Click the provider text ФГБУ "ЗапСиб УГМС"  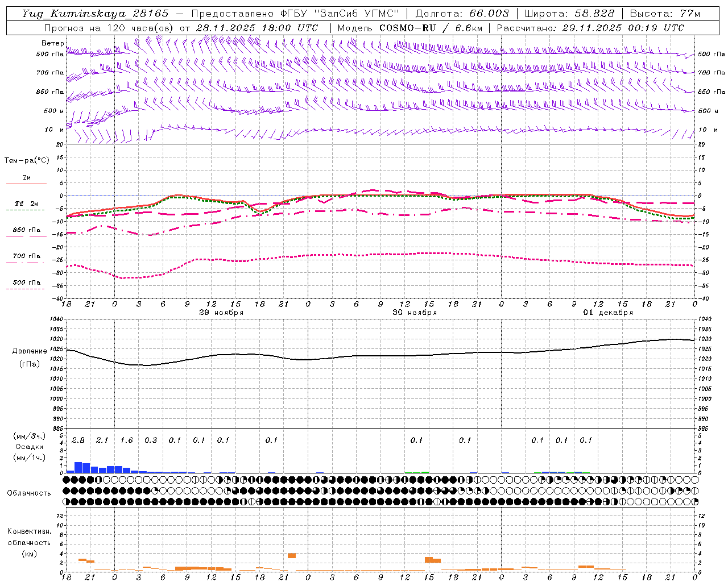341,14
